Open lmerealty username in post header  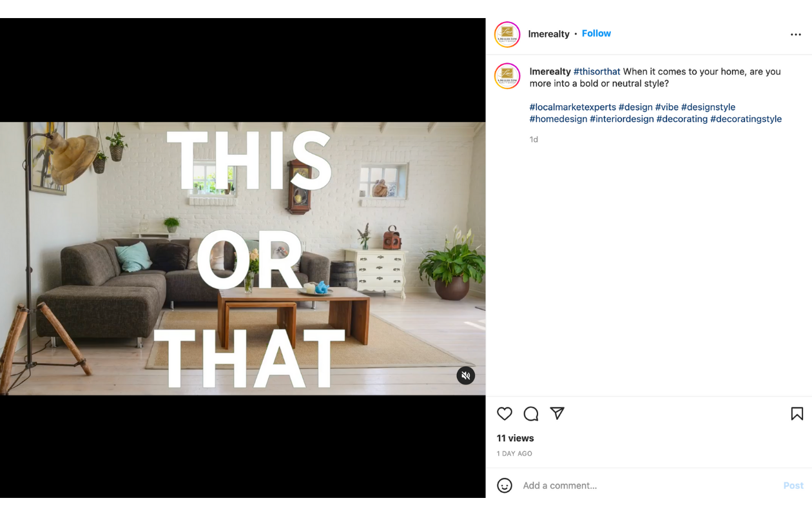coord(549,34)
